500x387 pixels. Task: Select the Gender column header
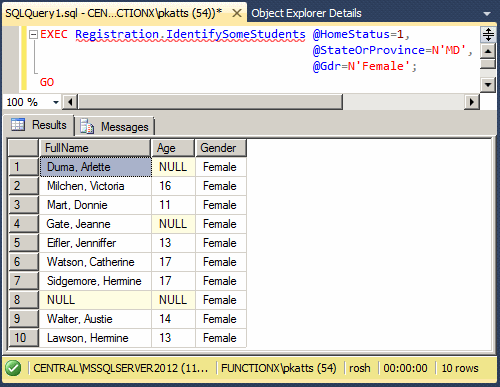pos(221,148)
